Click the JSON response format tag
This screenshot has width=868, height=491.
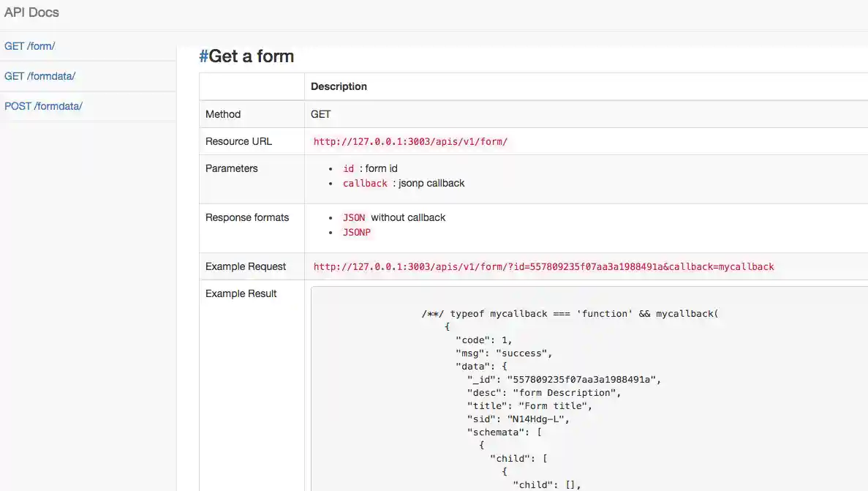pos(354,218)
